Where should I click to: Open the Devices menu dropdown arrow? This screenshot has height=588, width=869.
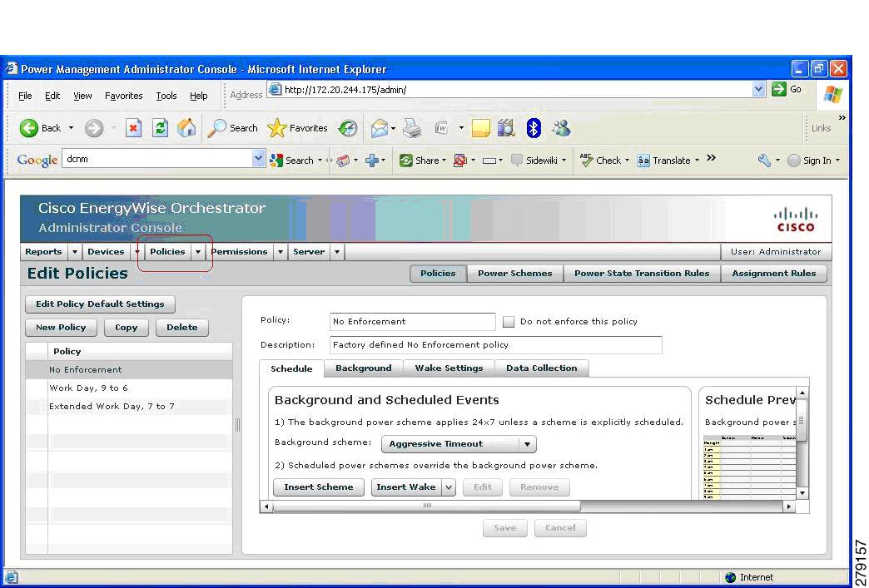tap(137, 252)
